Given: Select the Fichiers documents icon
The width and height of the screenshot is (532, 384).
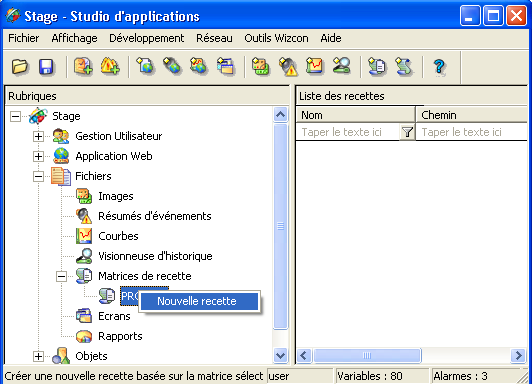Looking at the screenshot, I should 61,176.
